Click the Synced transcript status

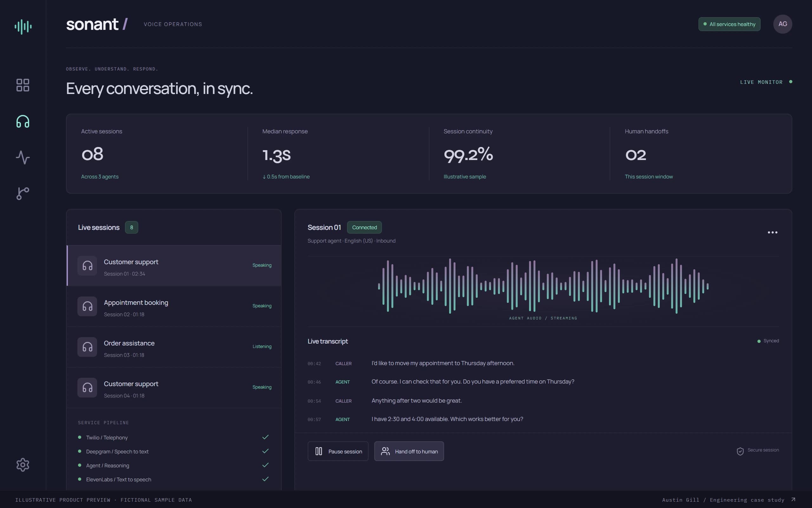point(768,341)
